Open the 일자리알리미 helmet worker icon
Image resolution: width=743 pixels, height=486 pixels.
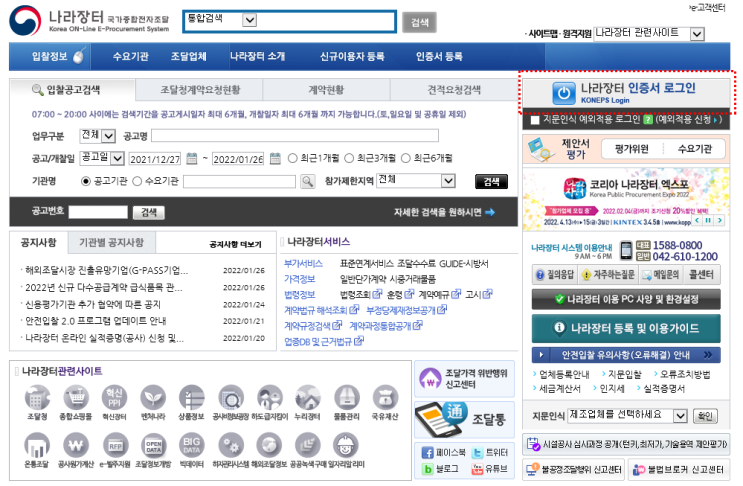click(x=346, y=445)
